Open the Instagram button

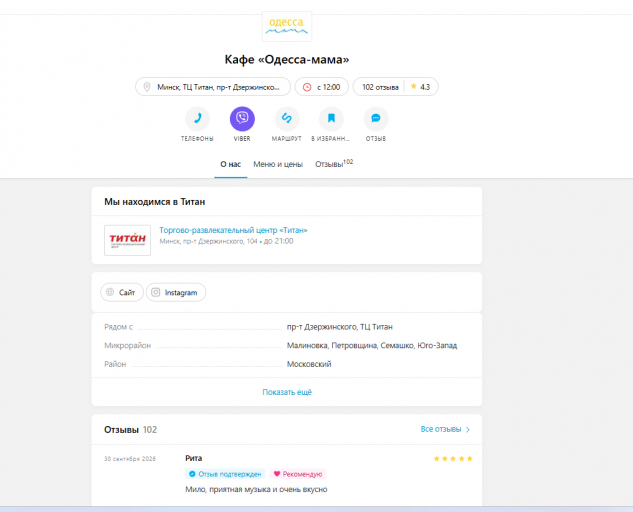coord(176,292)
